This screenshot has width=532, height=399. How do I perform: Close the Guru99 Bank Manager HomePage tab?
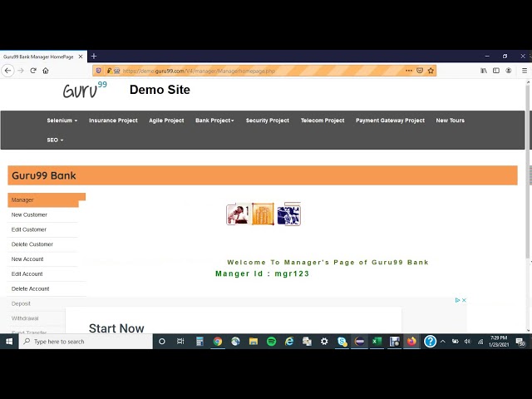[x=81, y=57]
